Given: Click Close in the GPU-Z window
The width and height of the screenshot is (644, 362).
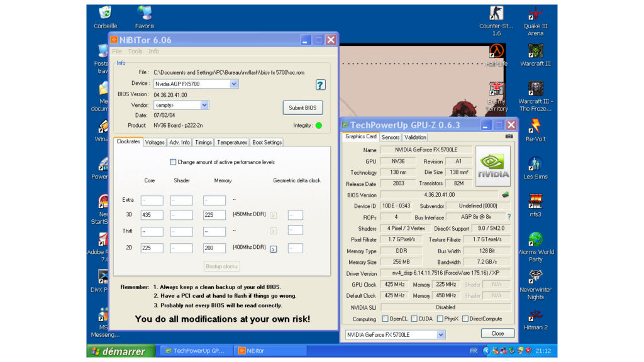Looking at the screenshot, I should (x=497, y=334).
